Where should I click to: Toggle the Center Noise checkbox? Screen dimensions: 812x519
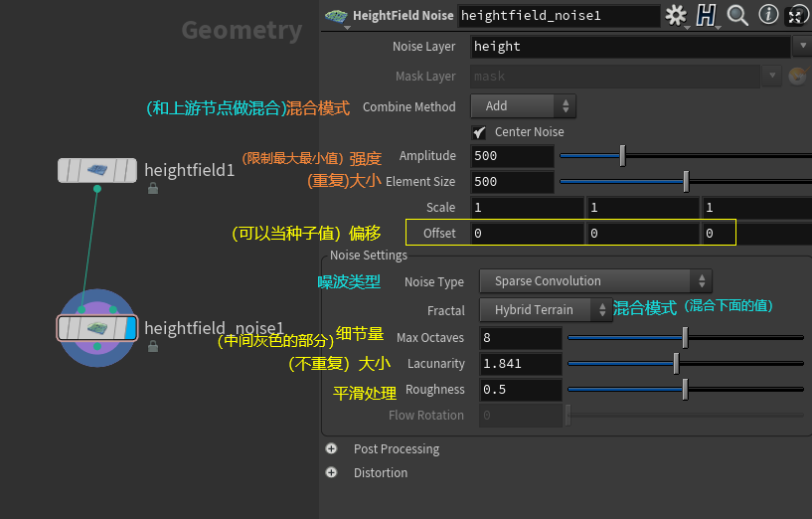pos(479,132)
